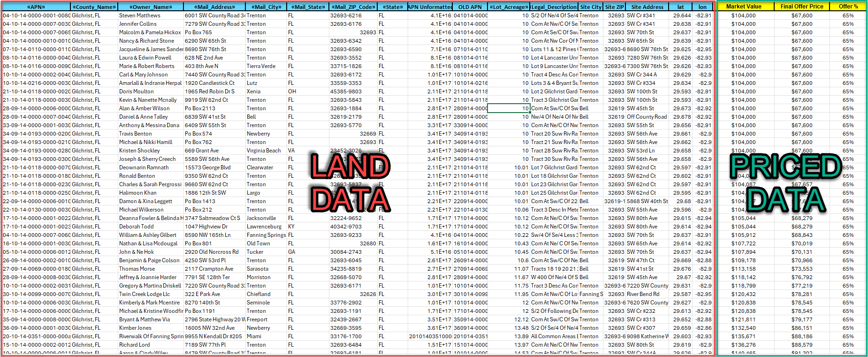Select market value $132,540
Image resolution: width=868 pixels, height=357 pixels.
click(x=744, y=328)
